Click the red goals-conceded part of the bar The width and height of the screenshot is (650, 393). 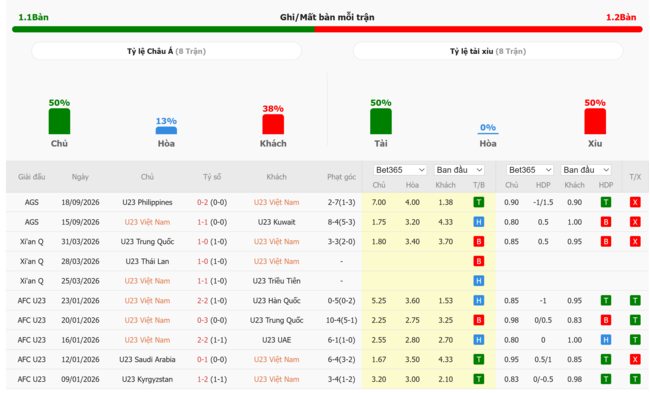(479, 29)
